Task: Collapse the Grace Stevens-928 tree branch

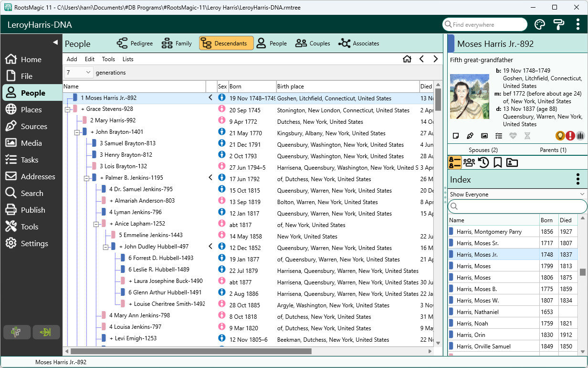Action: (x=69, y=109)
